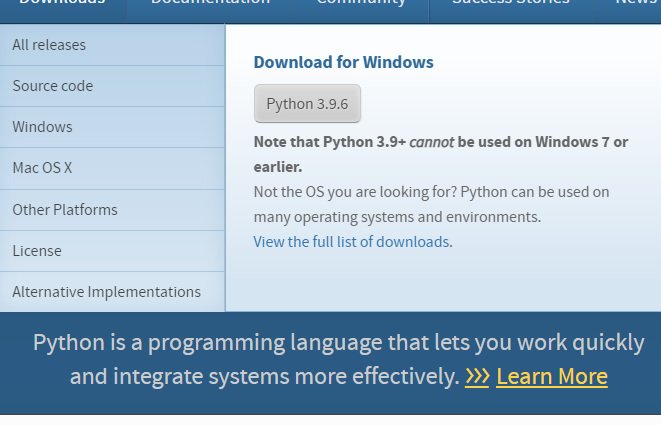Click the Note that Python 3.9+ warning text
This screenshot has width=661, height=425.
[441, 154]
